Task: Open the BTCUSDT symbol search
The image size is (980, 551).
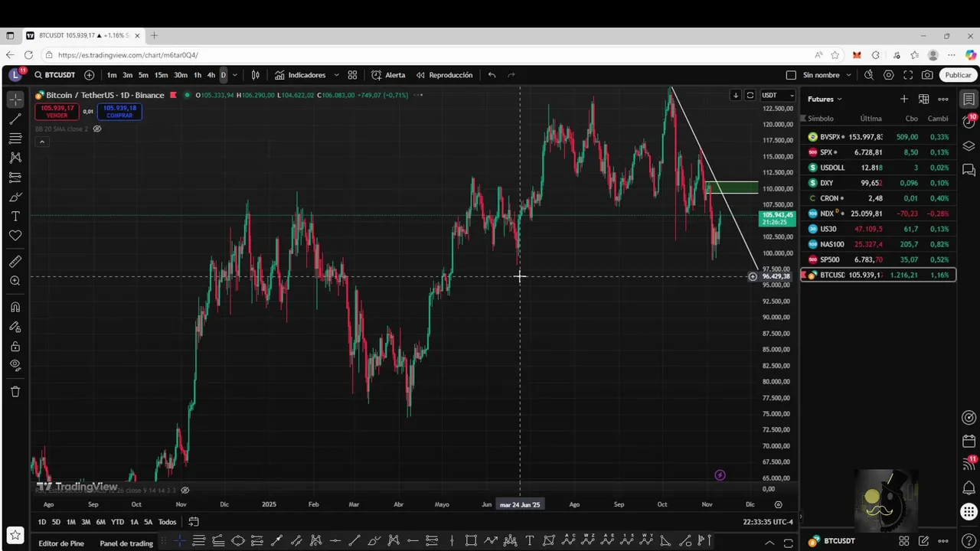Action: coord(54,75)
